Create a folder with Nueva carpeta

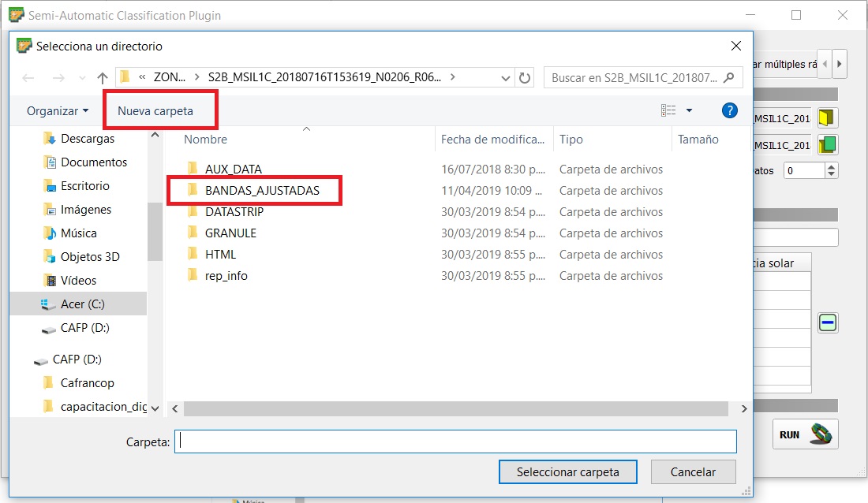[155, 111]
